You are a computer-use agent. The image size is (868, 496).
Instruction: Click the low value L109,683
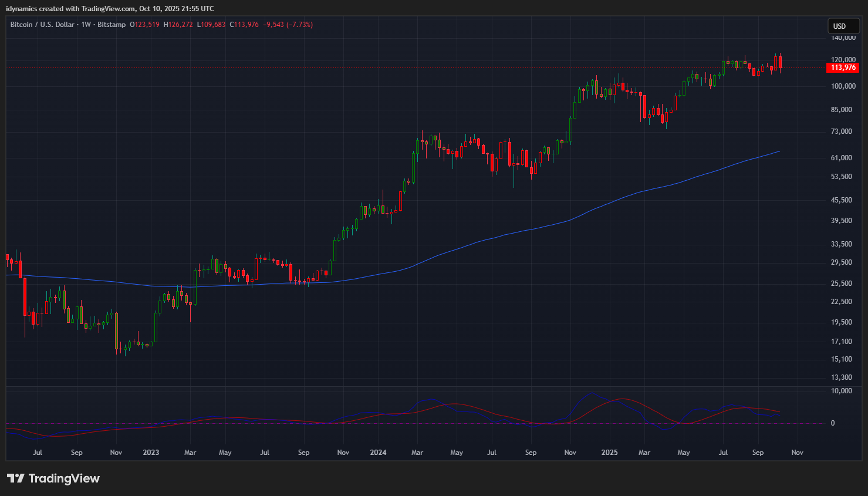pos(211,25)
